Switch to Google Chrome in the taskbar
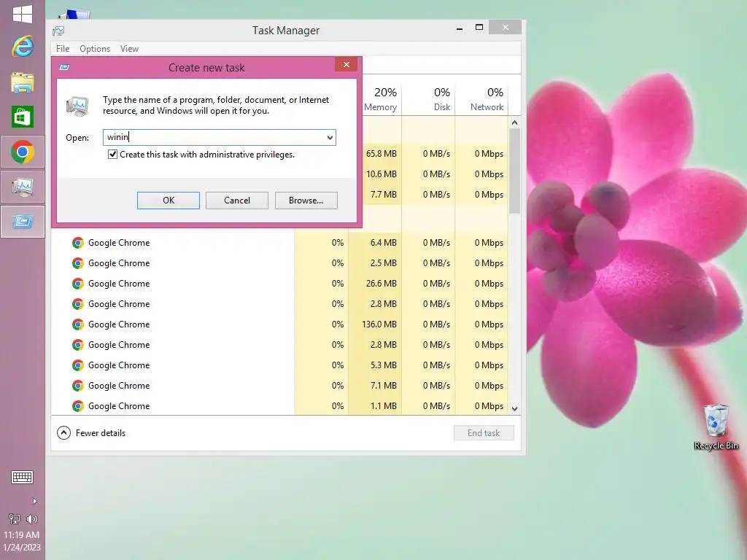 pyautogui.click(x=23, y=152)
